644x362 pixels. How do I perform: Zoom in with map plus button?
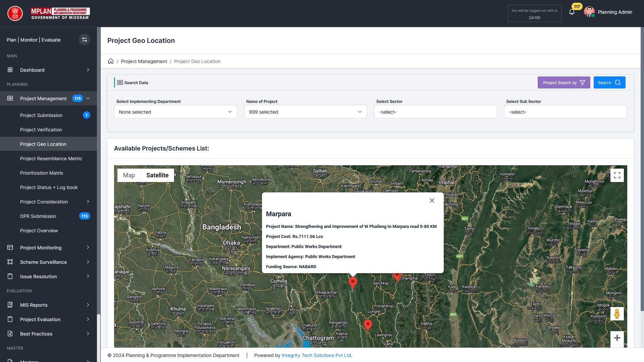pos(617,338)
